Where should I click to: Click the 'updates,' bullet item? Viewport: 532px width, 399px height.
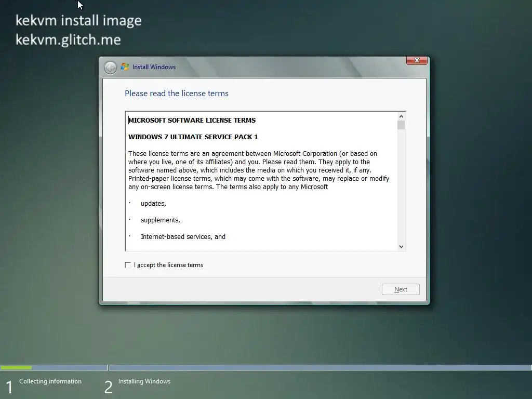click(153, 204)
